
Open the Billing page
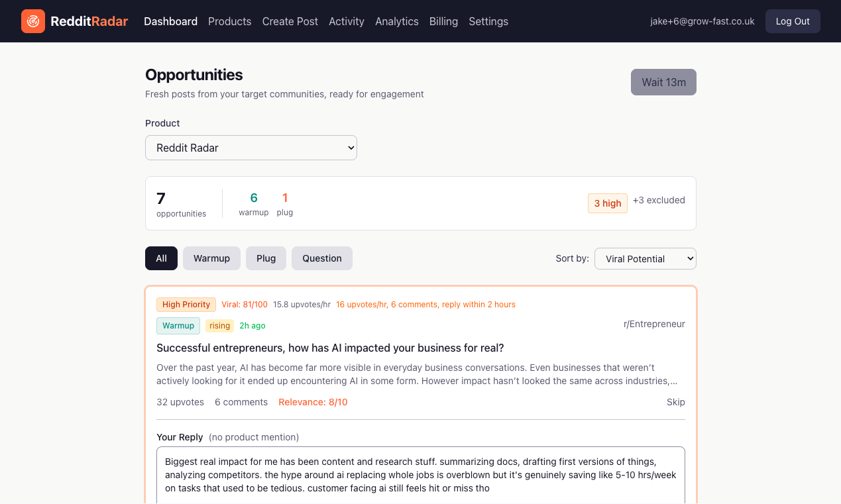point(443,21)
